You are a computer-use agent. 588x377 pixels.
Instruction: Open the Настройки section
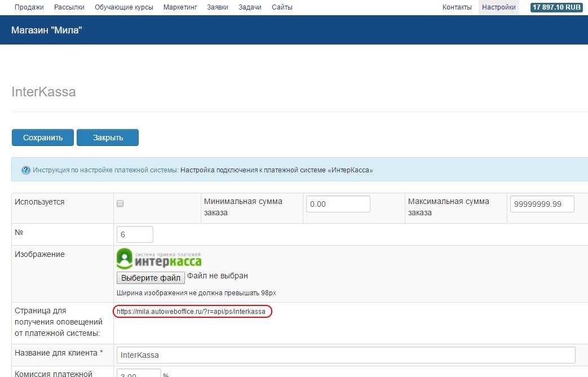click(499, 7)
